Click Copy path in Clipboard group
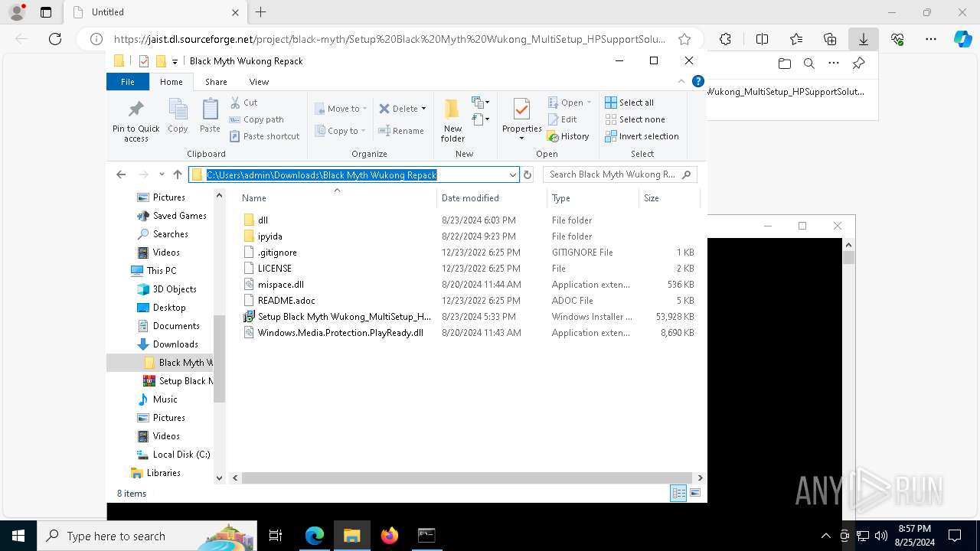The width and height of the screenshot is (980, 551). [x=256, y=119]
